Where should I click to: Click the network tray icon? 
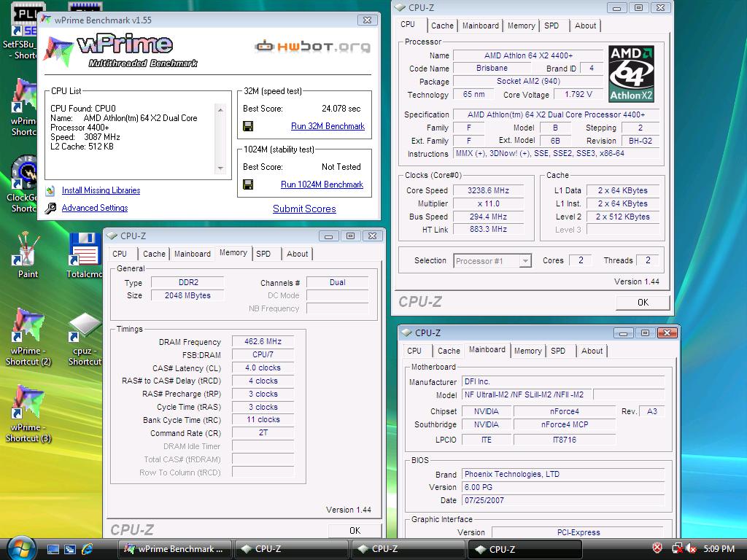point(677,548)
